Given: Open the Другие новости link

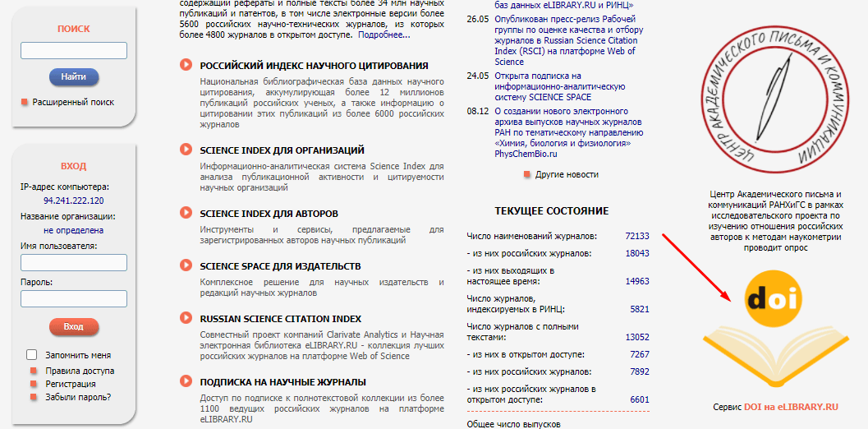Looking at the screenshot, I should pos(567,174).
